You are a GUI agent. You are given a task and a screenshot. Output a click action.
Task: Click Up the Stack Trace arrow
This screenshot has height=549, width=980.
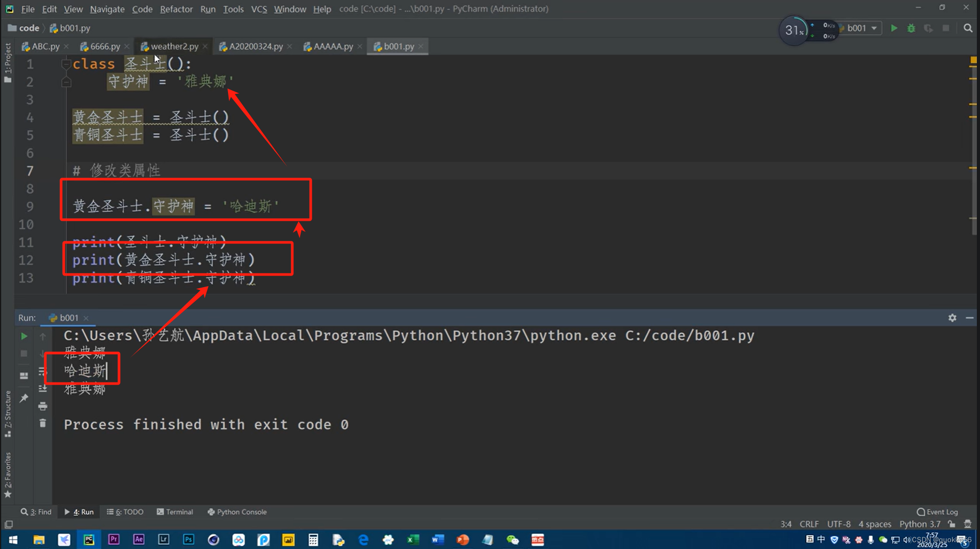[43, 336]
